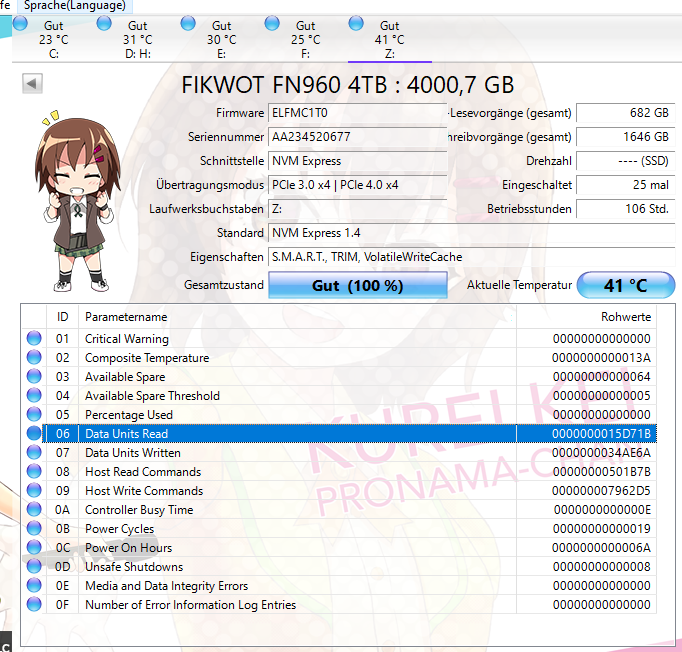Screen dimensions: 682x652
Task: Click the status icon for Controller Busy Time
Action: (34, 509)
